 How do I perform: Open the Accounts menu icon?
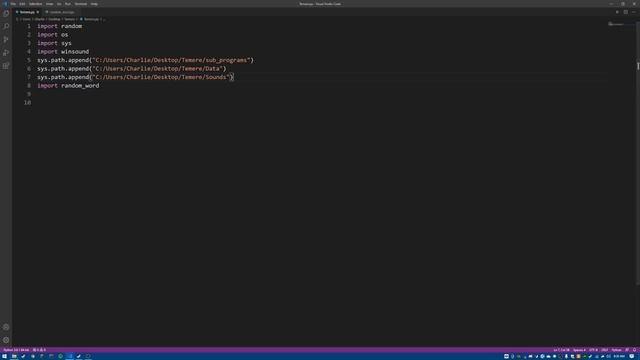(6, 327)
